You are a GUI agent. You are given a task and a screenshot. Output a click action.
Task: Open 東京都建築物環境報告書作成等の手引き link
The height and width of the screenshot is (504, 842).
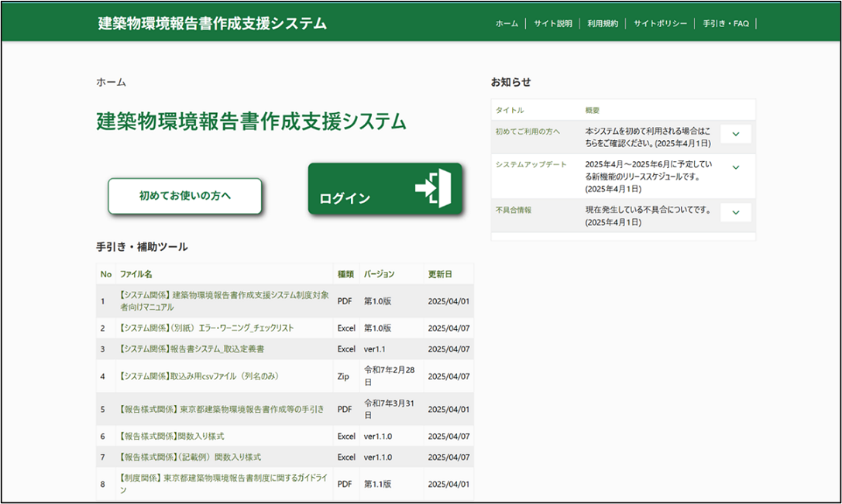coord(222,409)
